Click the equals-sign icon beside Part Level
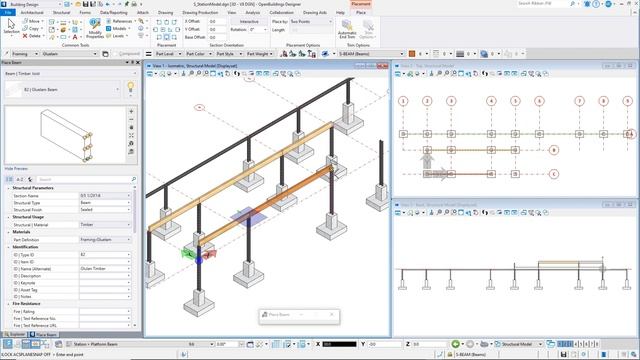Screen dimensions: 640x360 [x=149, y=54]
